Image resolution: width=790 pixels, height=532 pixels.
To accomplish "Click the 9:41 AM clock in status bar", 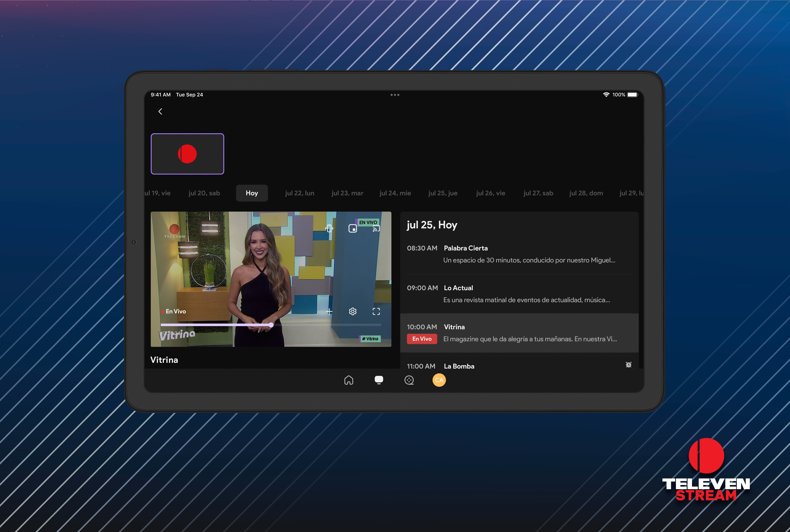I will pyautogui.click(x=161, y=95).
